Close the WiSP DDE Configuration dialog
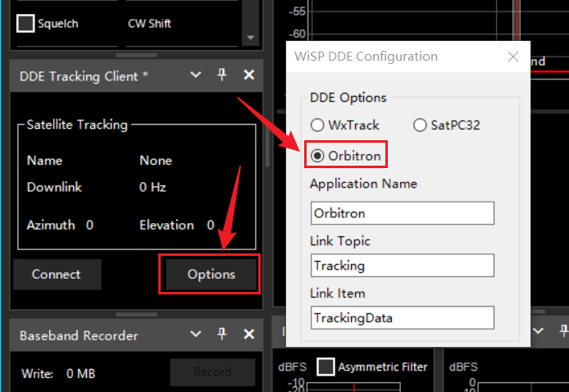This screenshot has width=569, height=392. (513, 57)
